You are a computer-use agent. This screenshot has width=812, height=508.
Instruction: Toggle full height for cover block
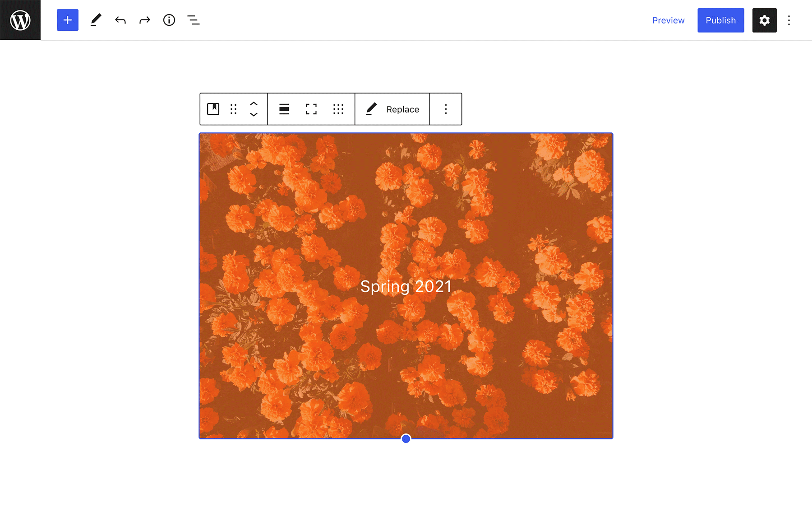click(311, 109)
